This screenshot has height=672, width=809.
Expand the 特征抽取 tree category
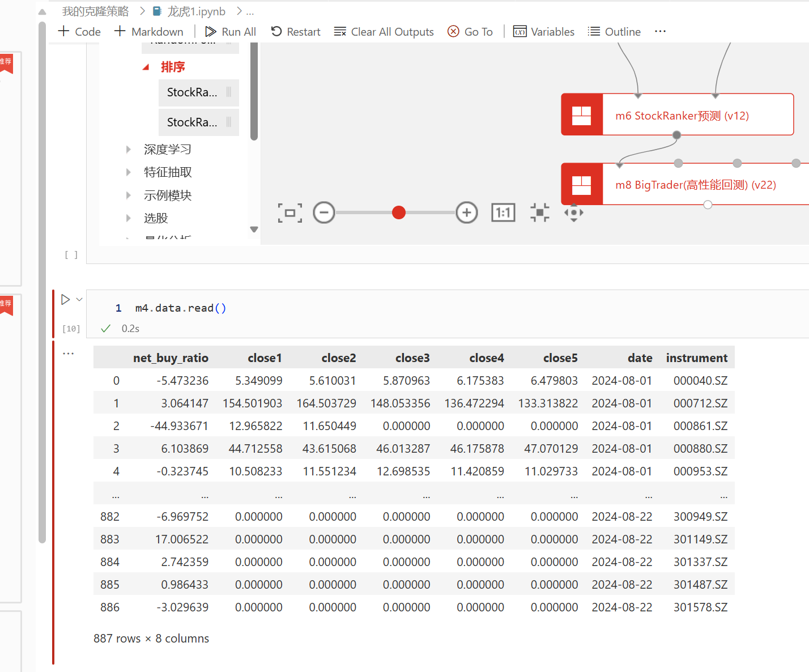pos(129,172)
